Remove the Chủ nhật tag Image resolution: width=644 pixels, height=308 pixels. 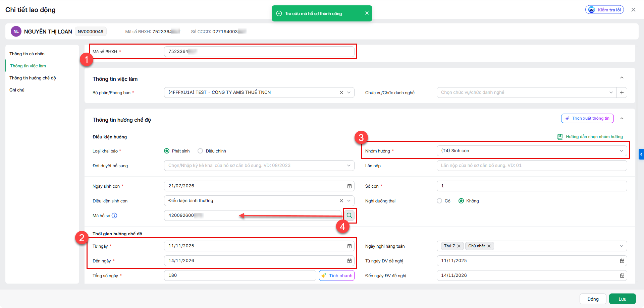click(489, 246)
